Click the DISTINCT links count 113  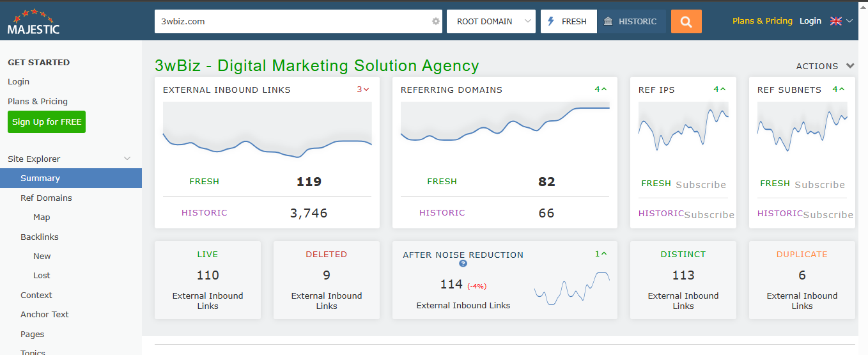[x=683, y=276]
